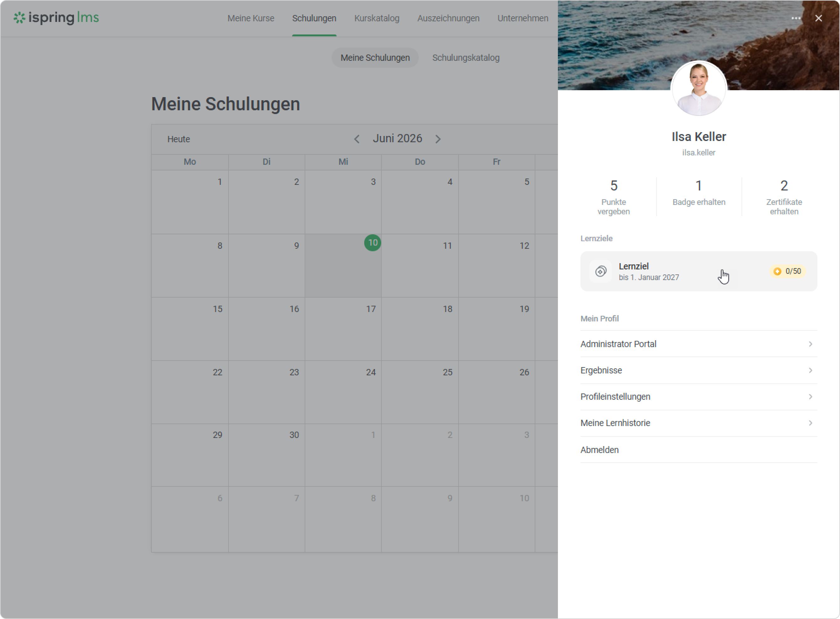The height and width of the screenshot is (619, 840).
Task: Open the Unternehmen tab
Action: (x=522, y=18)
